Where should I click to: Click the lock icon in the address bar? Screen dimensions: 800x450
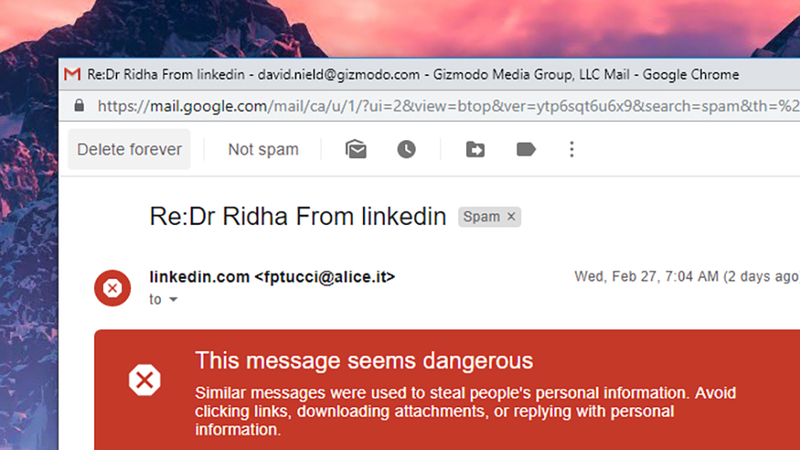tap(79, 106)
